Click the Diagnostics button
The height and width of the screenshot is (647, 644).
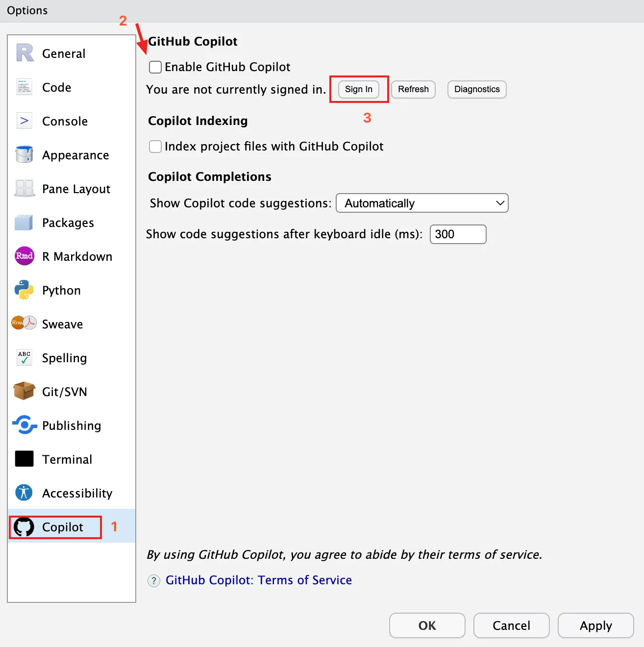tap(477, 89)
